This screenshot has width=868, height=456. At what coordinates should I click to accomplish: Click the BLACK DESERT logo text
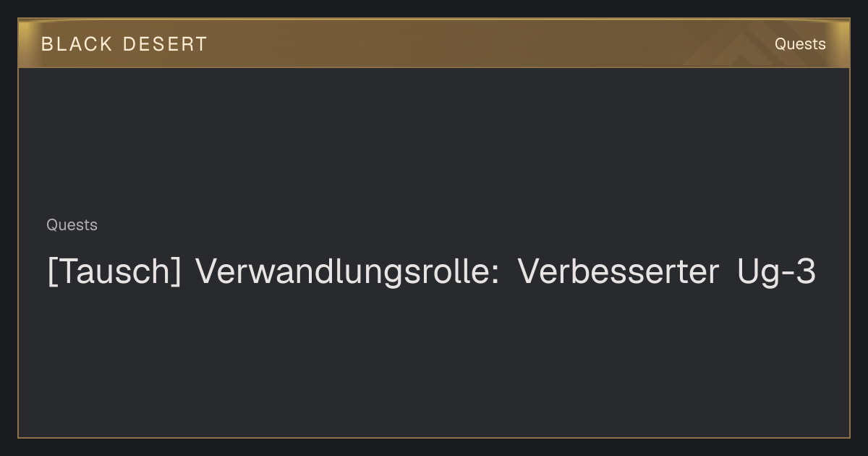tap(124, 44)
